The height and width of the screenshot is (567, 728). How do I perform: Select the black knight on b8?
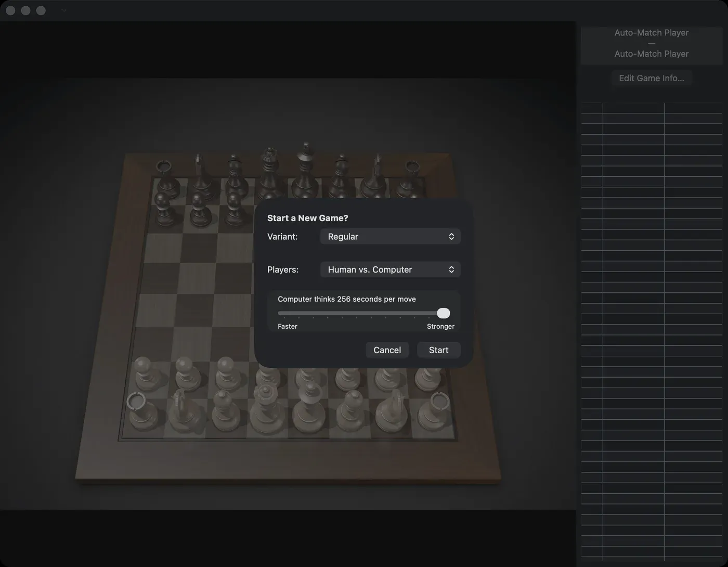click(202, 178)
